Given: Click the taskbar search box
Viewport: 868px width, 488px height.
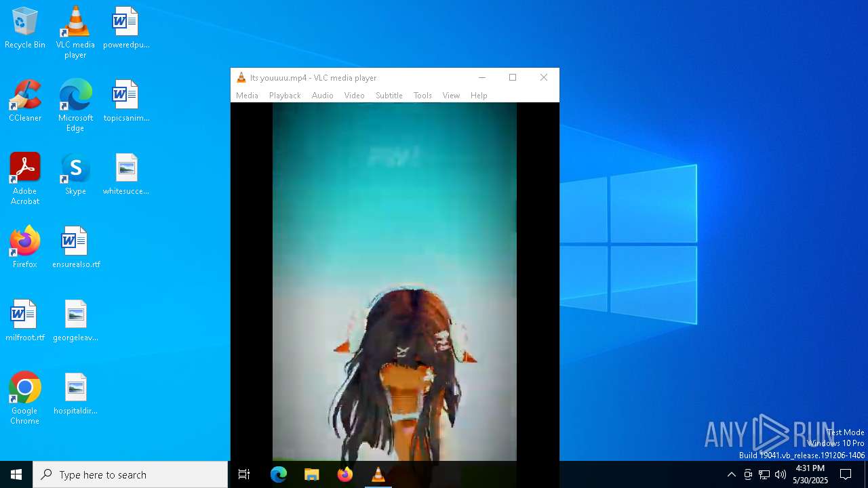Looking at the screenshot, I should 130,474.
